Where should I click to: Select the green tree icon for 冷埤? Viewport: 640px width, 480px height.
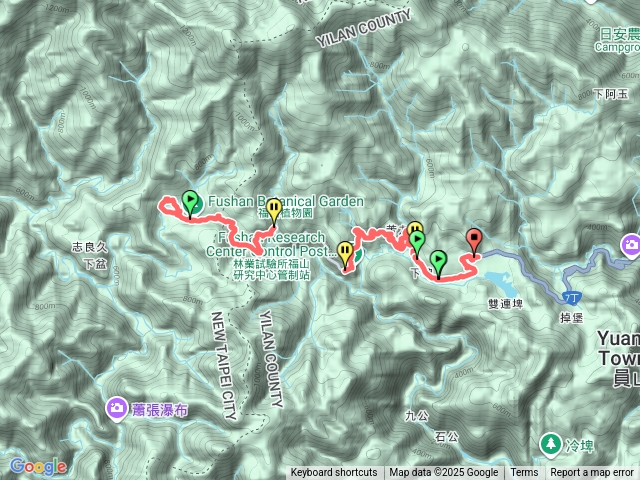coord(551,445)
